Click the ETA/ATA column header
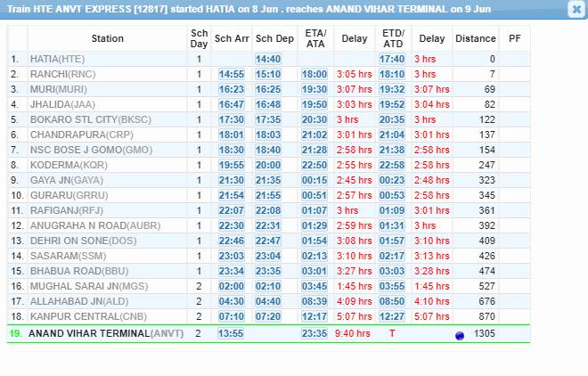This screenshot has width=588, height=376. pos(315,39)
